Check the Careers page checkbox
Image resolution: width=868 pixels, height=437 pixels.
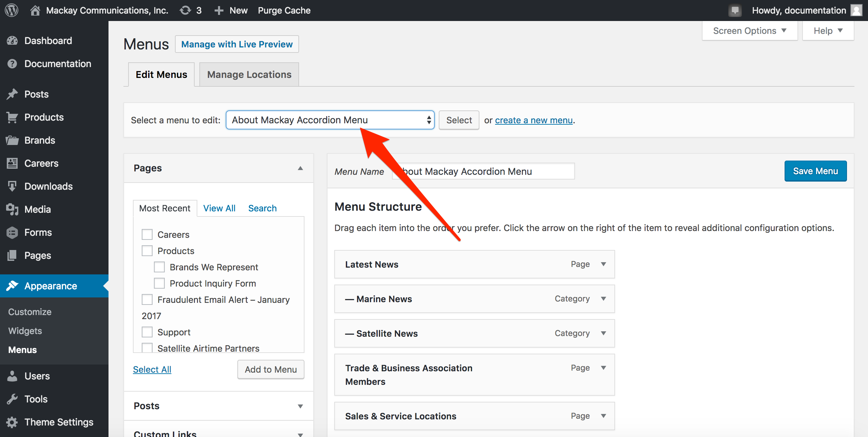point(147,234)
